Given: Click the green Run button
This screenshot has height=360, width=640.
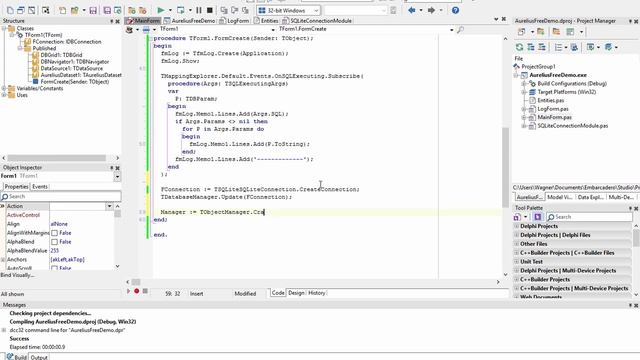Looking at the screenshot, I should pyautogui.click(x=161, y=10).
